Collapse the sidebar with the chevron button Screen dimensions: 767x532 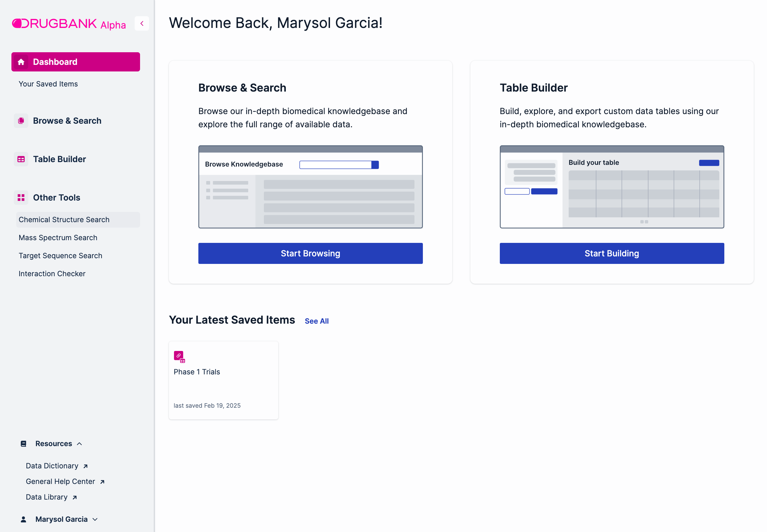pyautogui.click(x=142, y=24)
